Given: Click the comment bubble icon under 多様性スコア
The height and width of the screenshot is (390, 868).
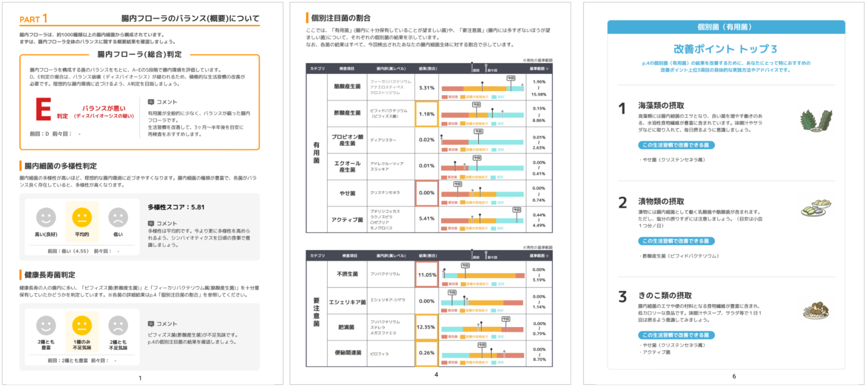Looking at the screenshot, I should click(x=151, y=223).
